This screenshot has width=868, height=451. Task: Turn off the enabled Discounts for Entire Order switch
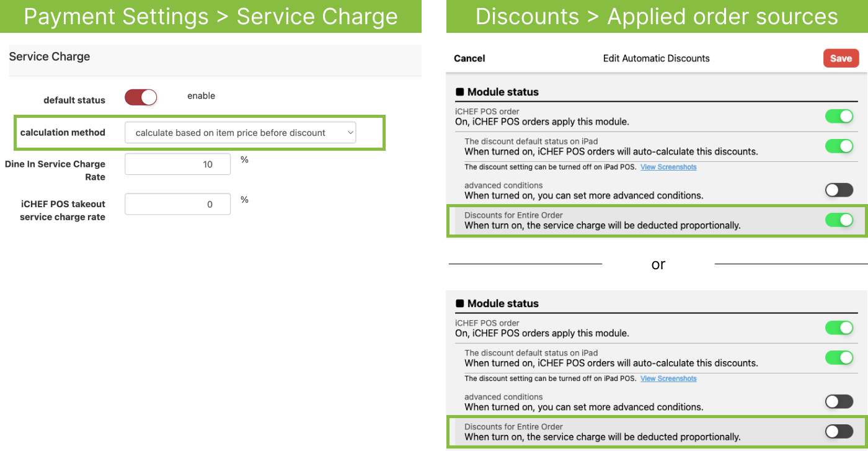click(x=839, y=220)
